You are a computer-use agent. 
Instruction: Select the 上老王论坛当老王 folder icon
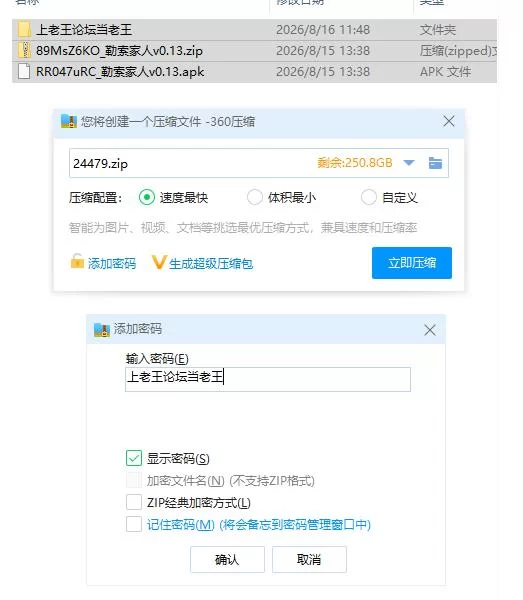[x=24, y=30]
